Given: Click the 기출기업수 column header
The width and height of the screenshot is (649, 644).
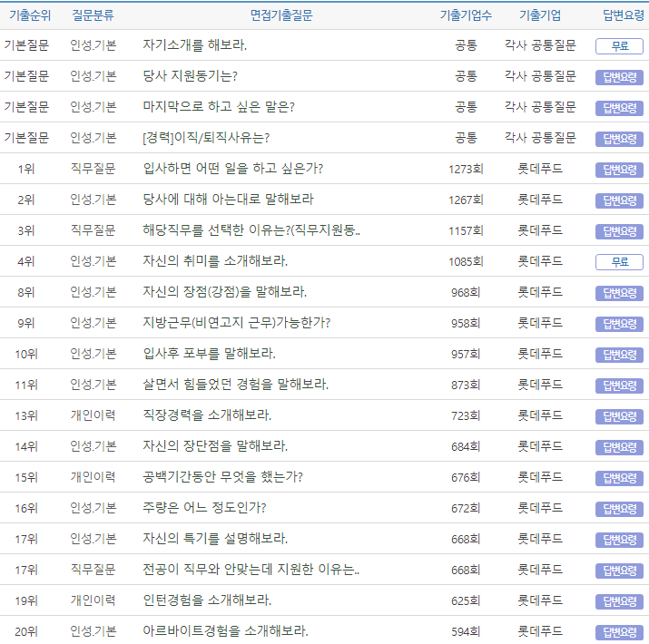Looking at the screenshot, I should [465, 15].
